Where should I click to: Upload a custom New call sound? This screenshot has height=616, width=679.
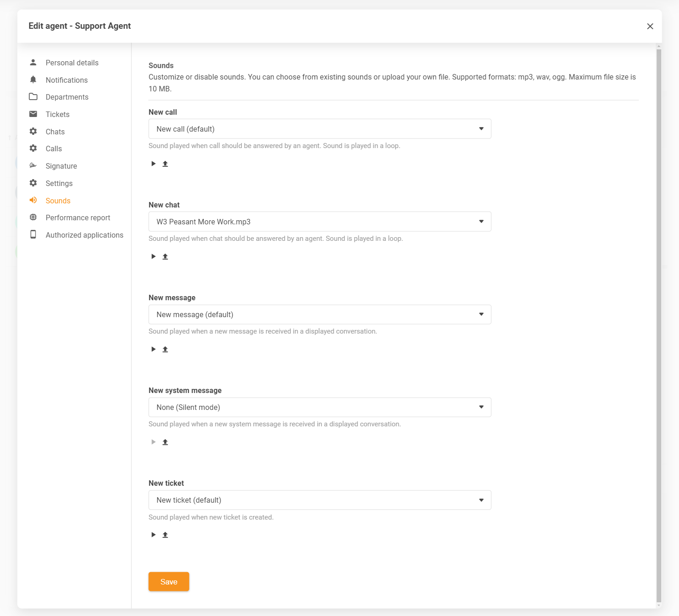coord(166,164)
